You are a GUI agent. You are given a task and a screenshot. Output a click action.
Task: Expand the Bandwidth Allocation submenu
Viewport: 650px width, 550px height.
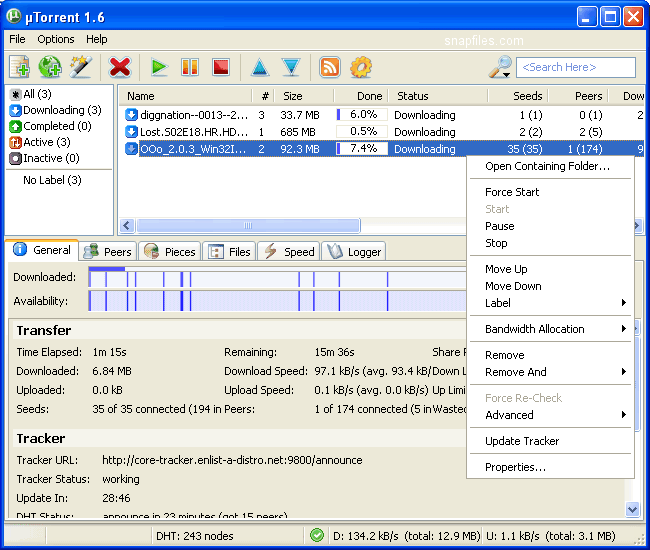pyautogui.click(x=555, y=329)
